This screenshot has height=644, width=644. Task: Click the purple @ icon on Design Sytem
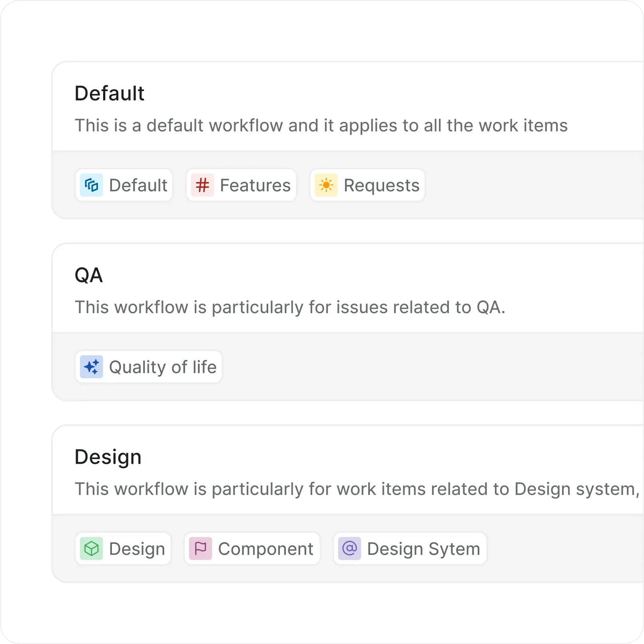(349, 549)
